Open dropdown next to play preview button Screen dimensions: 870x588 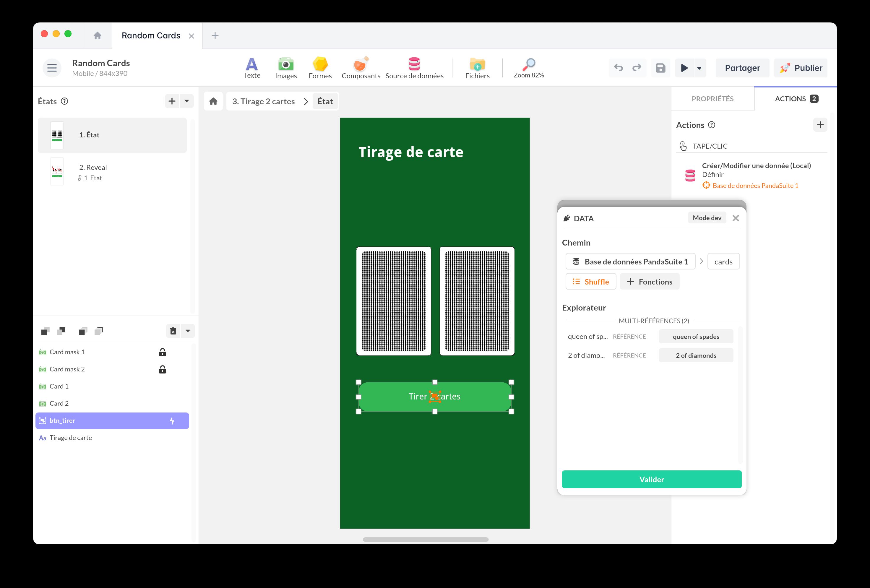[x=699, y=68]
